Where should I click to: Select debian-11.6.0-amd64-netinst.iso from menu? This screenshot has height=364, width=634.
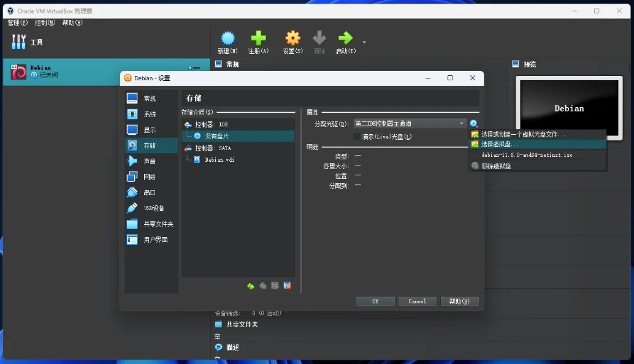click(x=537, y=154)
